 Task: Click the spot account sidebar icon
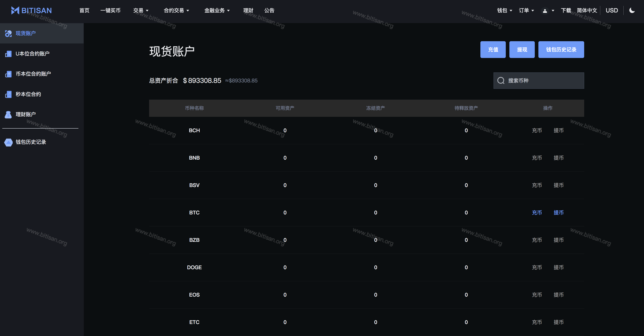coord(8,34)
